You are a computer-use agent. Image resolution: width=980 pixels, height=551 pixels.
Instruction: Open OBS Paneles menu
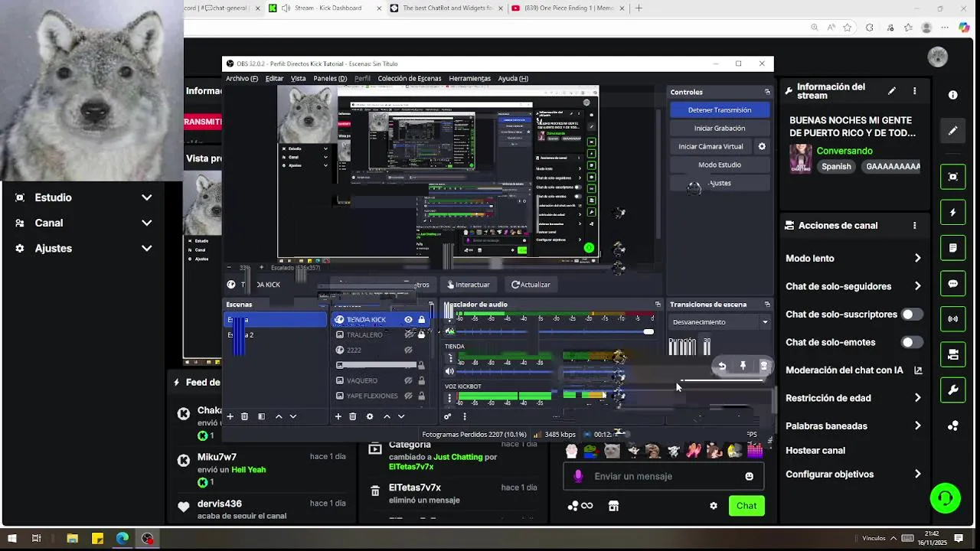pos(330,78)
